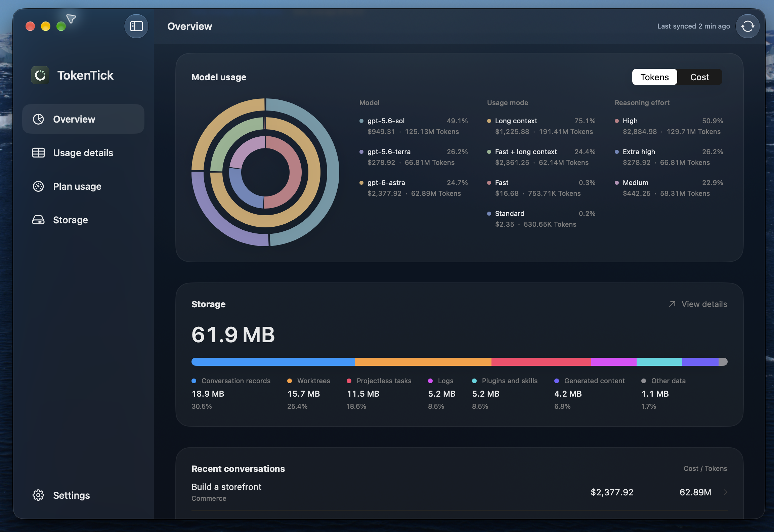Click the 61.9 MB storage total

(x=233, y=335)
